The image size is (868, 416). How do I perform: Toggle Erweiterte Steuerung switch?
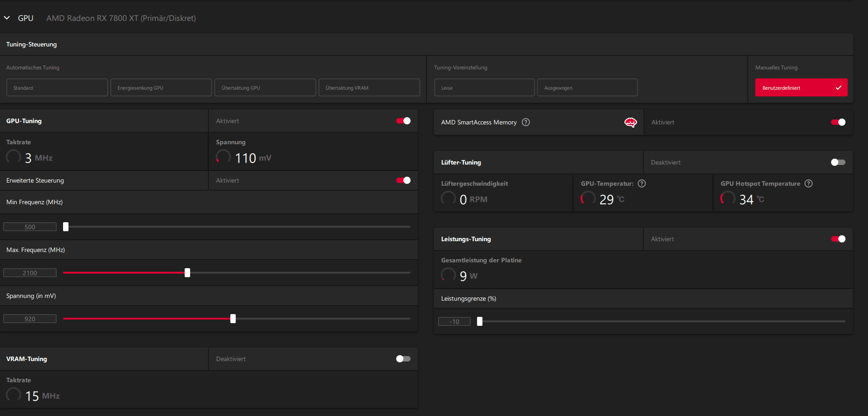click(403, 180)
